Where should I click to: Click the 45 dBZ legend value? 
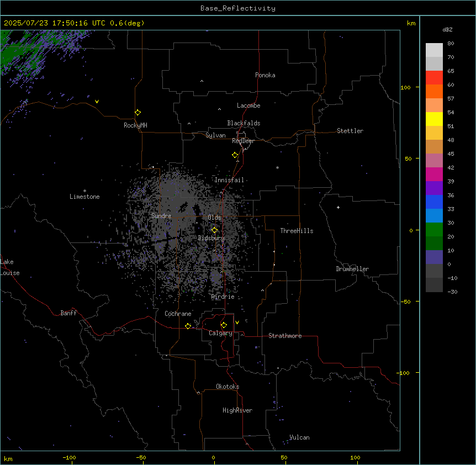click(451, 154)
